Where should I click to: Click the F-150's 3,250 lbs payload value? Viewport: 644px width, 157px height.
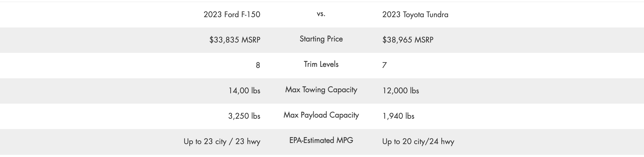point(244,116)
